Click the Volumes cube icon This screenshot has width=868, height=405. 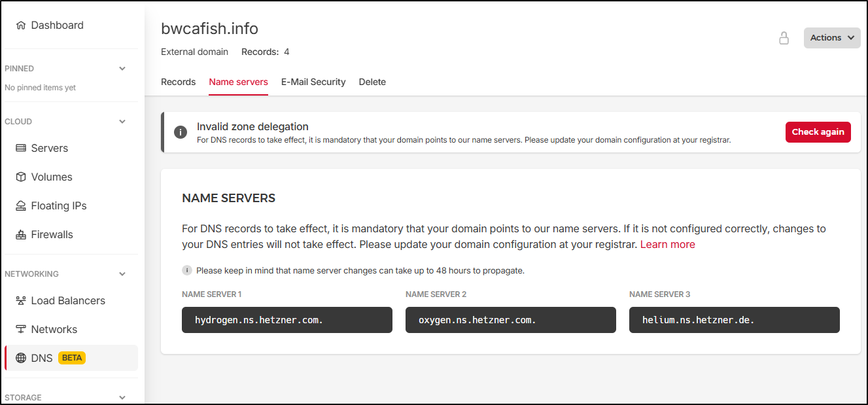(x=21, y=177)
